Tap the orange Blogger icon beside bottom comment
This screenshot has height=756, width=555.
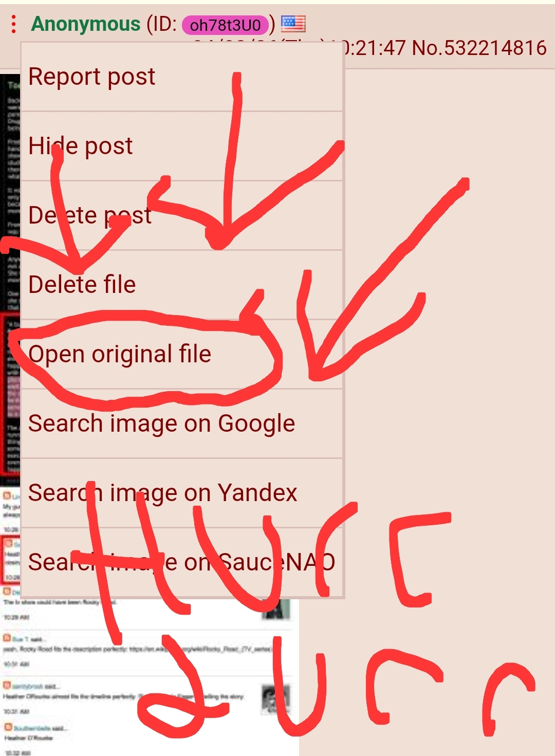(7, 727)
